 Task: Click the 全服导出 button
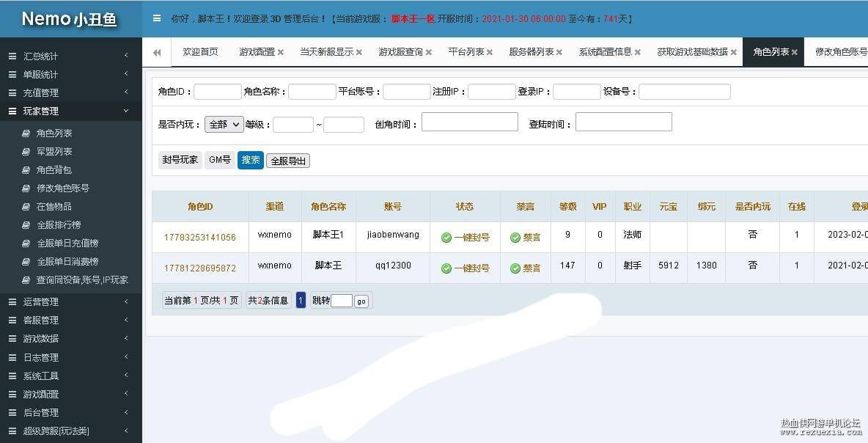287,160
